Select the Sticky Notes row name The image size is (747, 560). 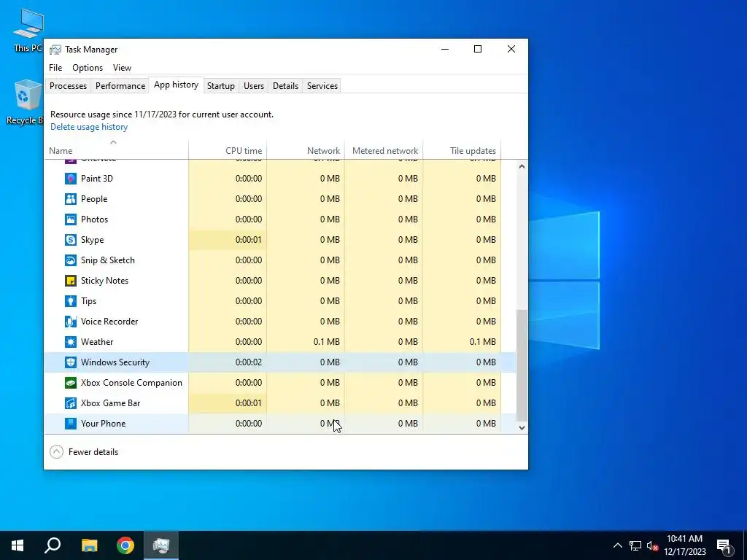[x=105, y=281]
